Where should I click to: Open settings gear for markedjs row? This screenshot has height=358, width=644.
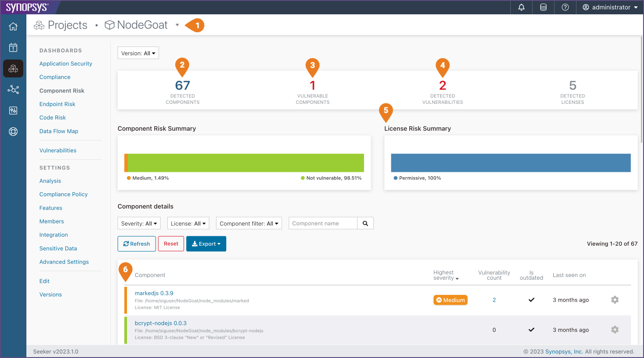click(x=615, y=300)
